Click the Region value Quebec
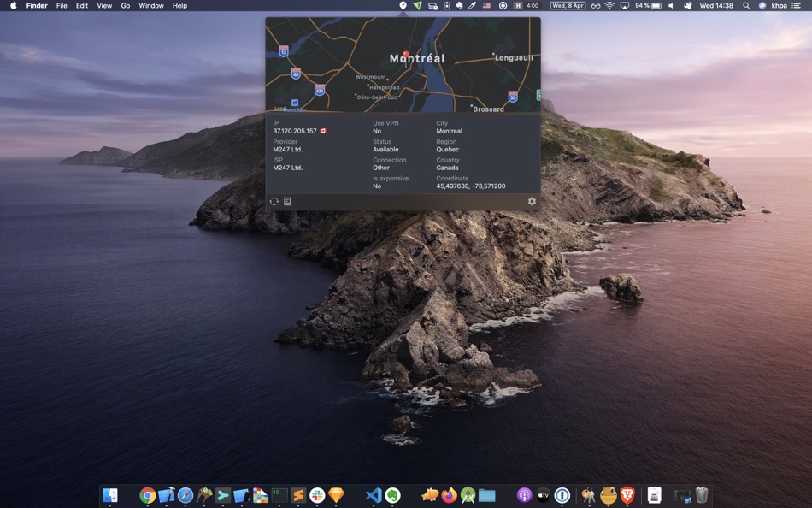The width and height of the screenshot is (812, 508). point(447,150)
